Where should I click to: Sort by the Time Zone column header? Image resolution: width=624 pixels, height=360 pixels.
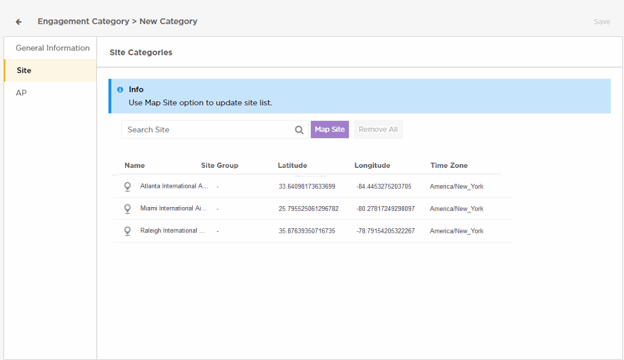pos(449,165)
